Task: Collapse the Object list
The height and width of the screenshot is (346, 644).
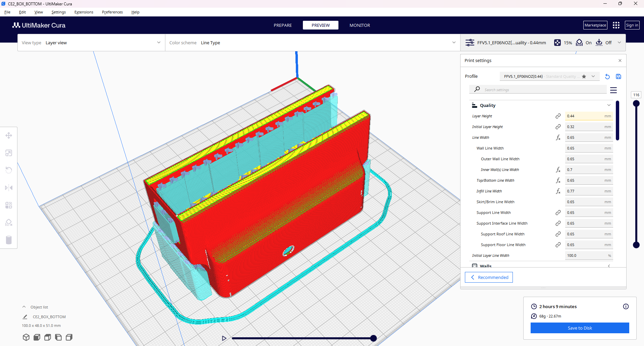Action: tap(24, 307)
